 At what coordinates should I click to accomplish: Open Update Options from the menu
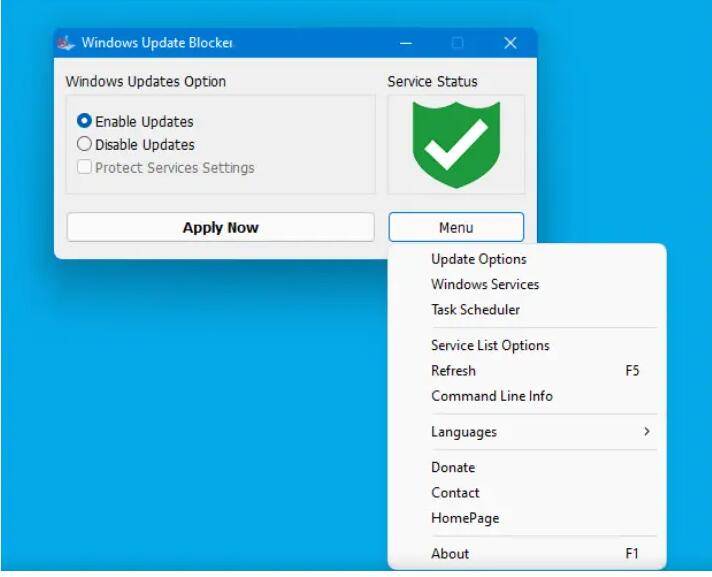coord(478,259)
